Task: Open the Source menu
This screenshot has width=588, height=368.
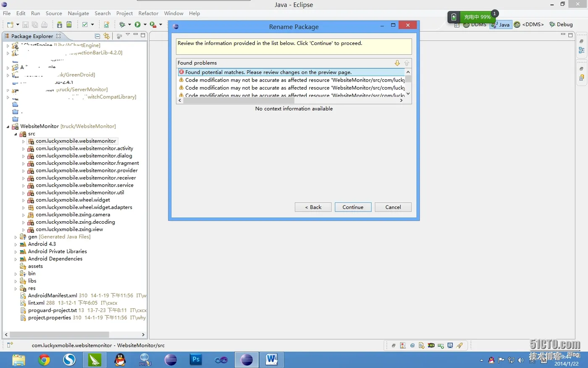Action: coord(54,13)
